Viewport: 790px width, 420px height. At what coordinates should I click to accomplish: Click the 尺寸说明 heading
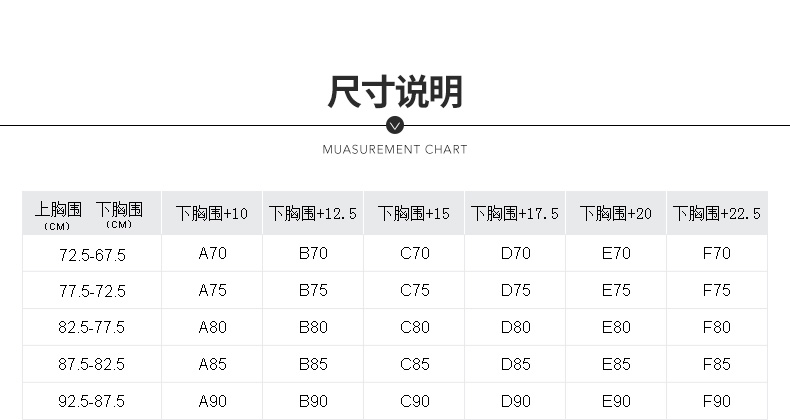pyautogui.click(x=395, y=92)
